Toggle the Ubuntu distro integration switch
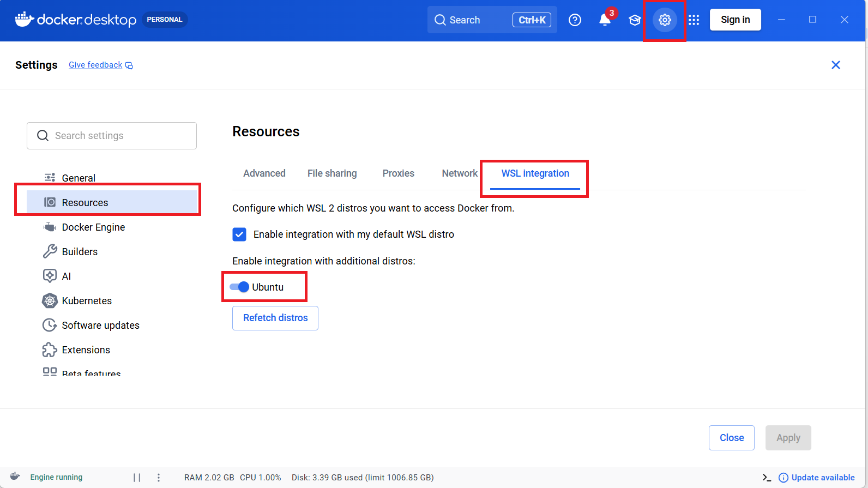This screenshot has width=868, height=488. [x=239, y=287]
